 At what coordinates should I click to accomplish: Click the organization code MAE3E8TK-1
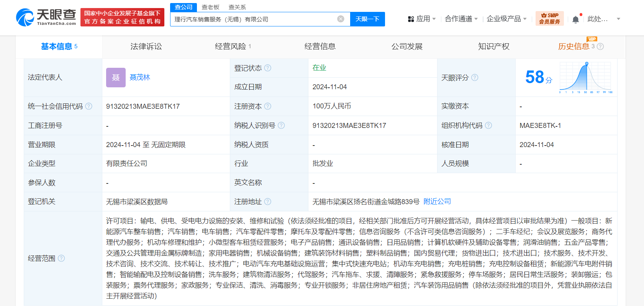pyautogui.click(x=540, y=126)
